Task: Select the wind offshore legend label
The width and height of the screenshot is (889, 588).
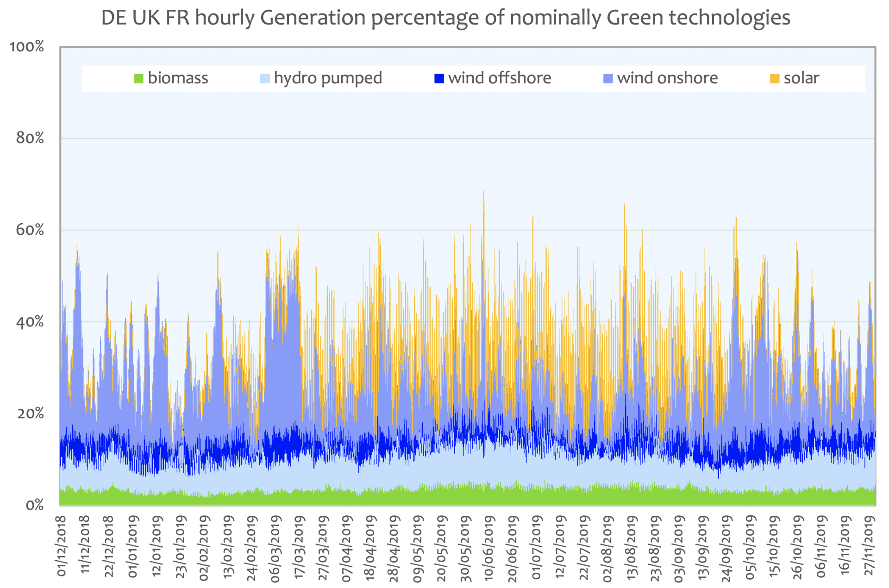Action: (500, 78)
